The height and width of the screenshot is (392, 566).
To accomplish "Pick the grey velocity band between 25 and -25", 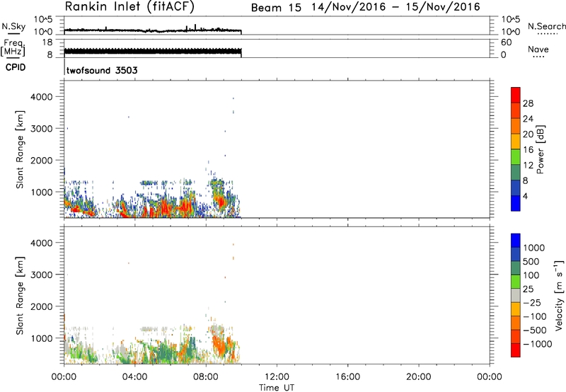I will point(516,295).
